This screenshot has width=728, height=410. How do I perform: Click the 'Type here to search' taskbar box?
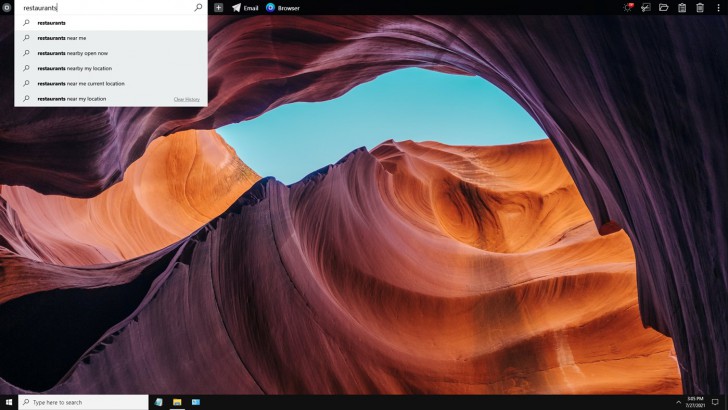[84, 402]
